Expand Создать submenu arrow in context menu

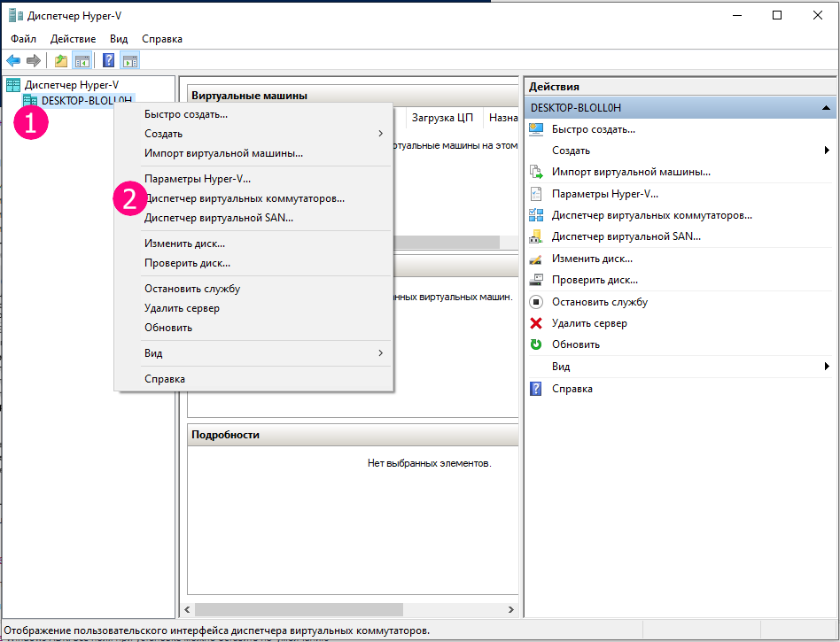(x=380, y=134)
